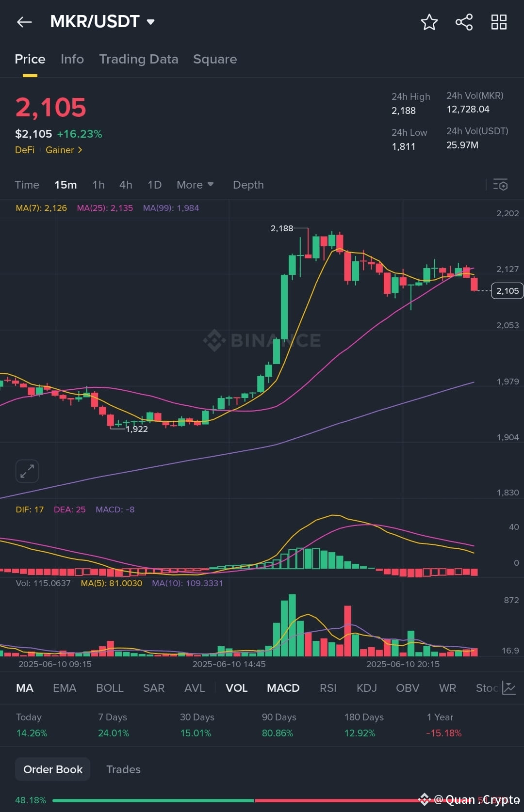Screen dimensions: 524x812
Task: Switch to the Info tab
Action: click(x=72, y=59)
